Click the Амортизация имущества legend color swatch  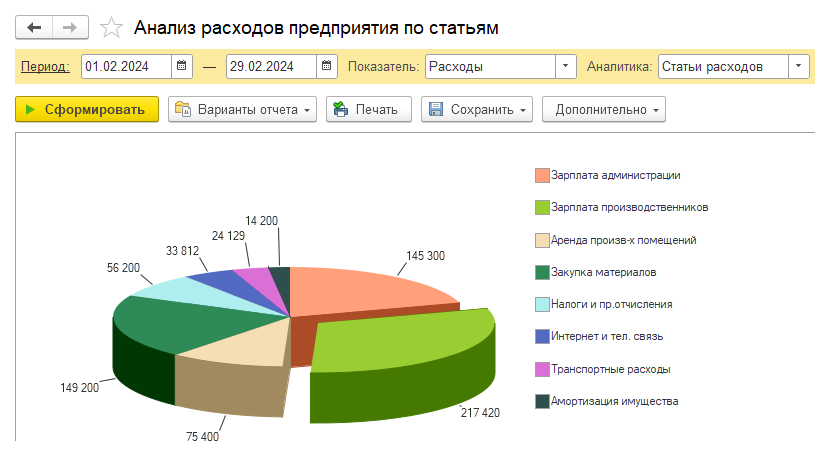click(x=542, y=401)
